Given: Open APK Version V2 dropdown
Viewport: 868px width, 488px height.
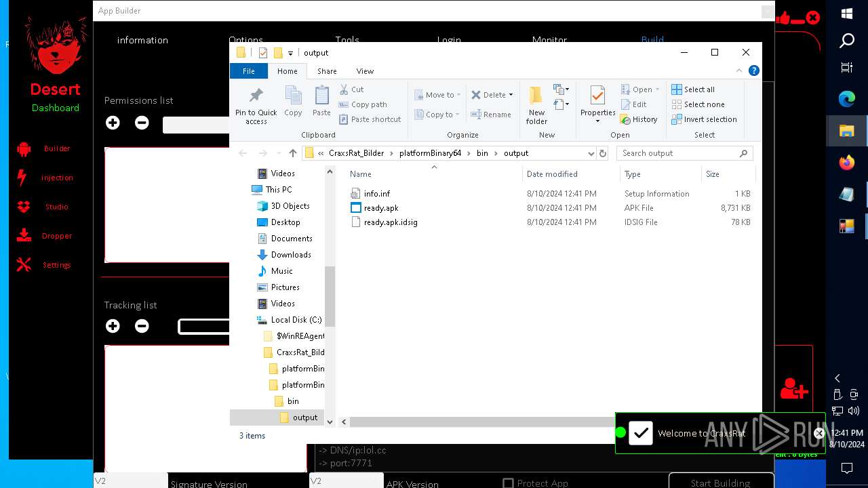Looking at the screenshot, I should (x=347, y=481).
